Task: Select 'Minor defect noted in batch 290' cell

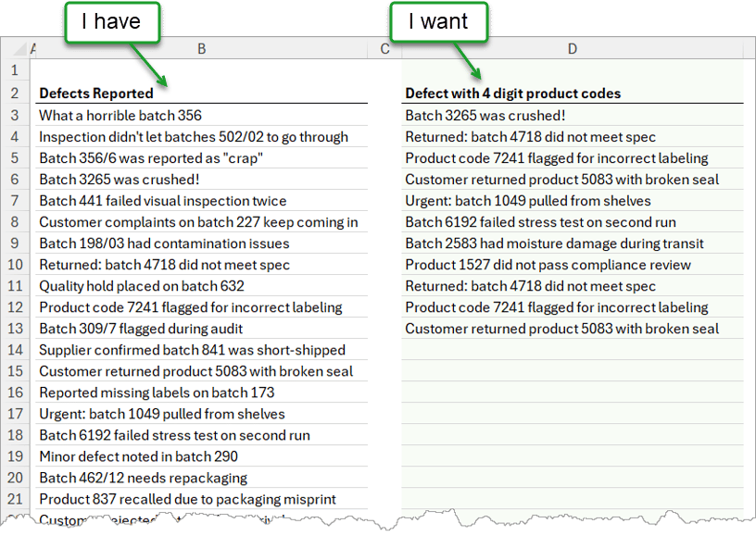Action: [x=138, y=456]
